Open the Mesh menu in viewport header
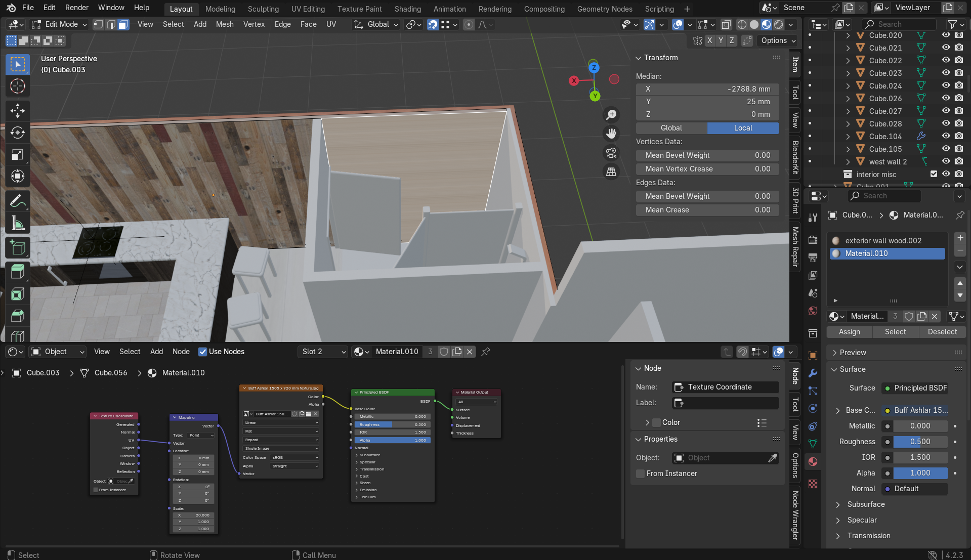Screen dimensions: 971x560 click(225, 24)
